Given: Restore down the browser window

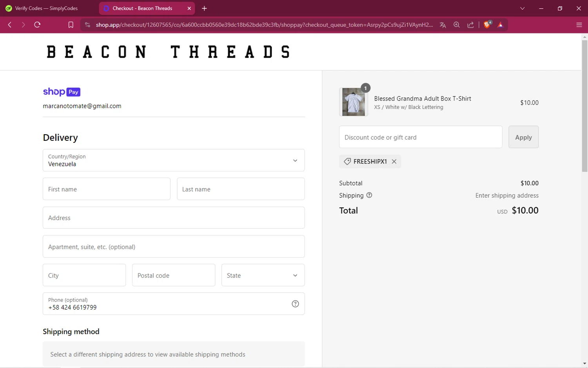Looking at the screenshot, I should click(x=560, y=8).
